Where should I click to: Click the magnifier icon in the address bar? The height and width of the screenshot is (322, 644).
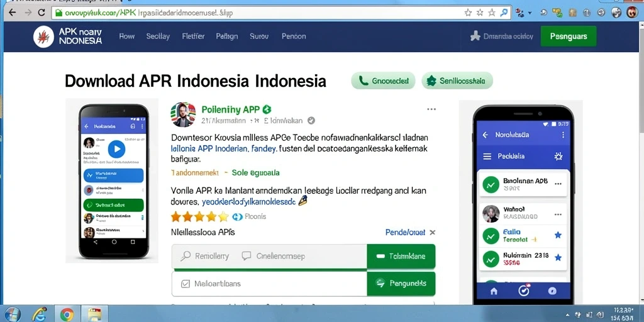coord(504,13)
